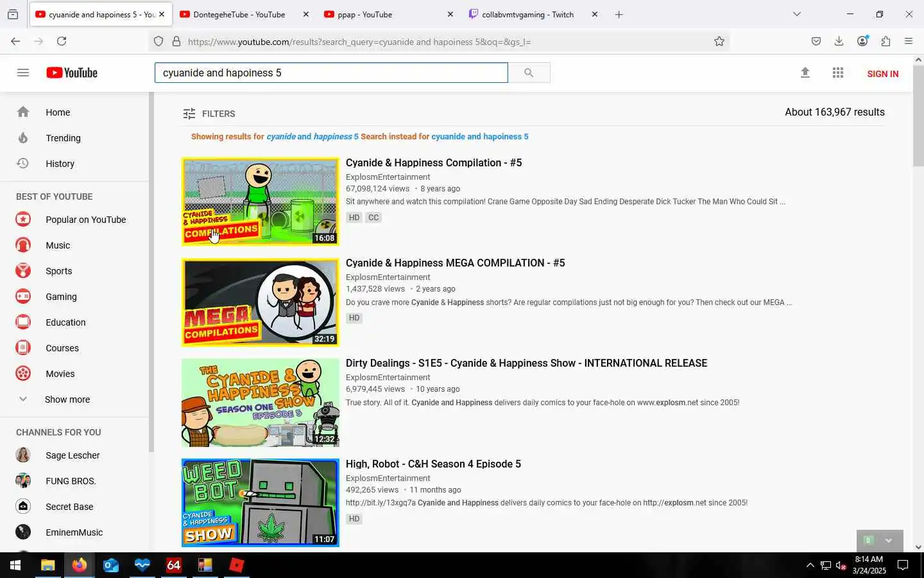
Task: Open a new browser tab
Action: tap(619, 14)
